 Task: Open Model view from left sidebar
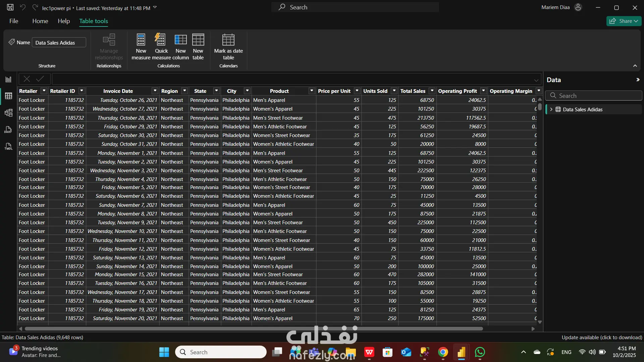point(8,113)
